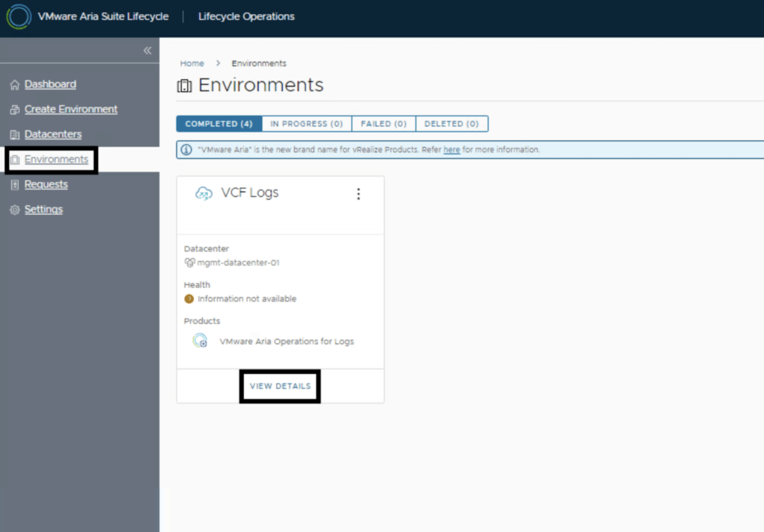
Task: Click the Datacenters building icon
Action: (14, 134)
